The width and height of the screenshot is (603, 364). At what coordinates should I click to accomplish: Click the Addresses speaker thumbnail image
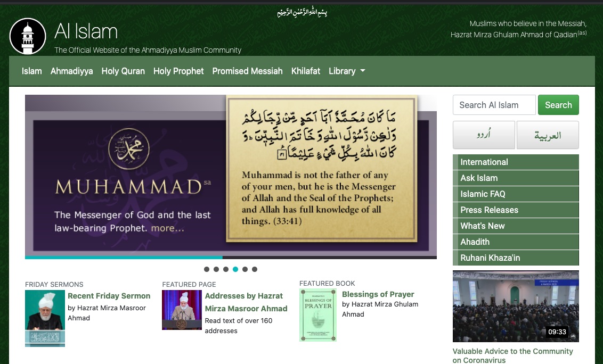click(182, 310)
